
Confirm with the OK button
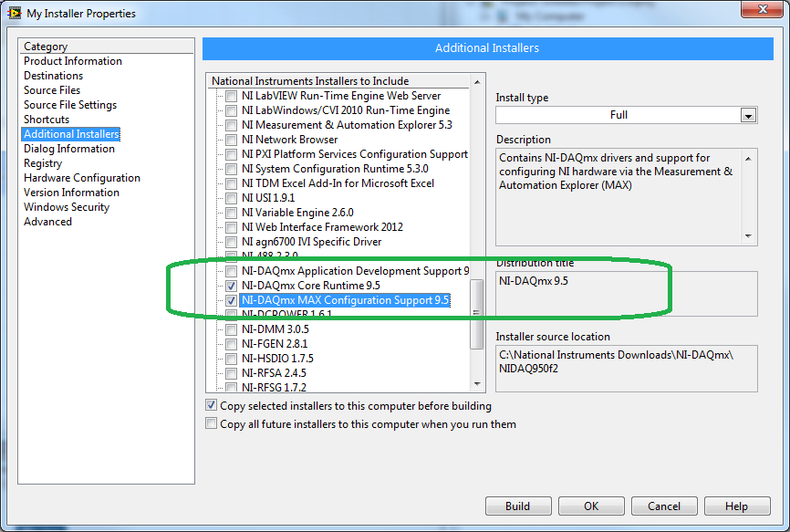(591, 506)
